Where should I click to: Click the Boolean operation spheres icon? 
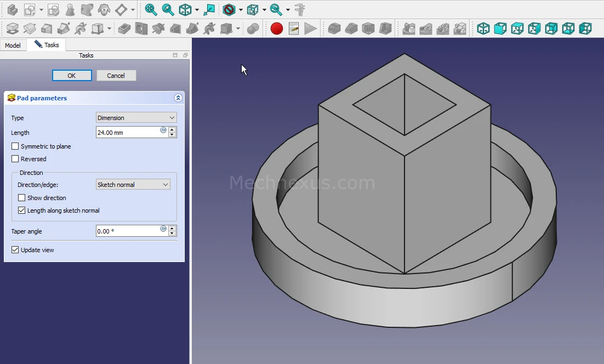(253, 29)
